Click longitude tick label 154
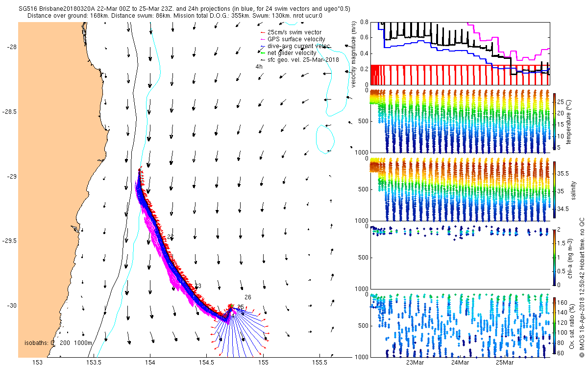 pos(150,363)
